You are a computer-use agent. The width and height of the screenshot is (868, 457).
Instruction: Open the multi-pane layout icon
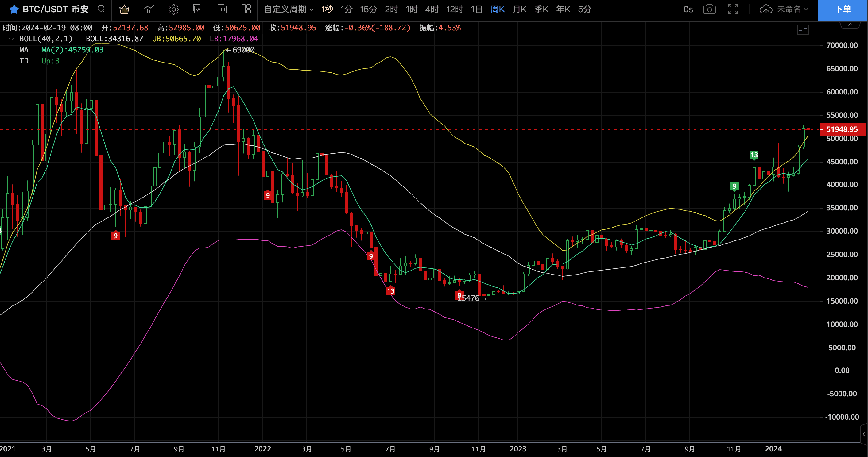(246, 9)
